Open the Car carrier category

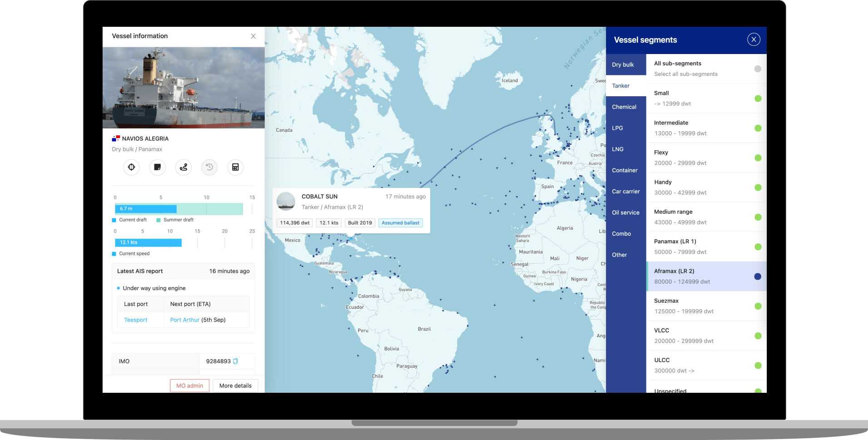tap(626, 191)
